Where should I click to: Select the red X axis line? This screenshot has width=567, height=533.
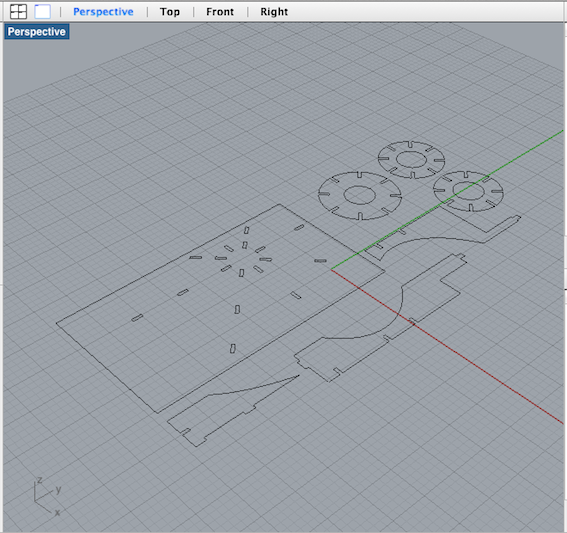tap(448, 346)
